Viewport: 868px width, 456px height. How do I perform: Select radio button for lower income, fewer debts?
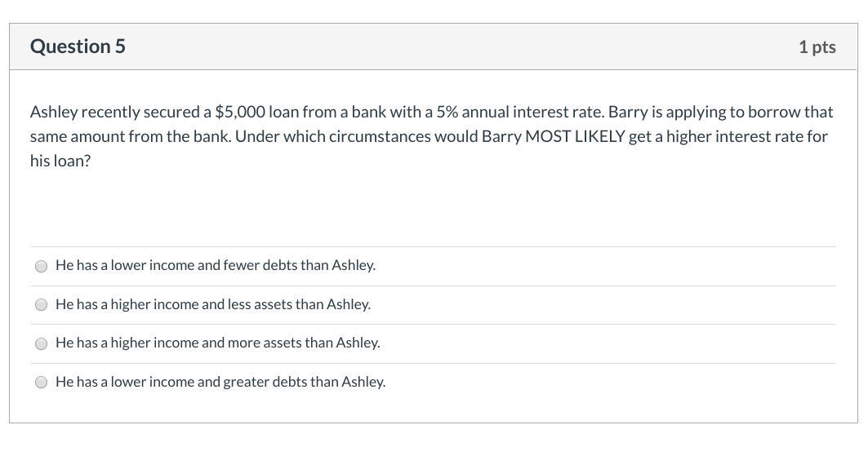click(x=41, y=267)
